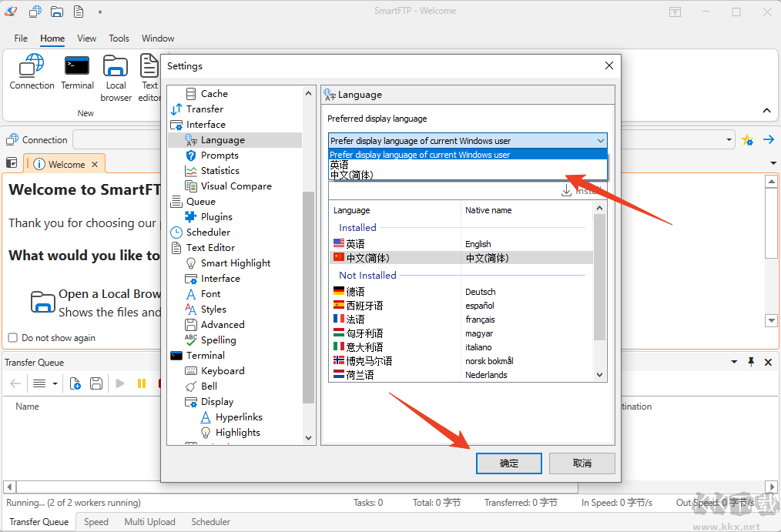Open the preferred display language combo box
This screenshot has width=781, height=532.
468,141
